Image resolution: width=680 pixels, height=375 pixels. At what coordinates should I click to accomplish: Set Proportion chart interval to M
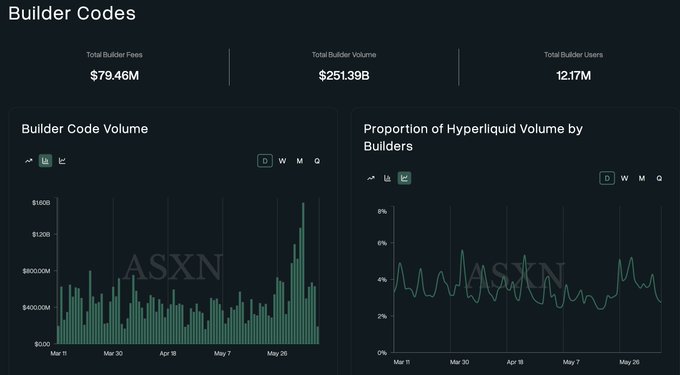(x=642, y=178)
